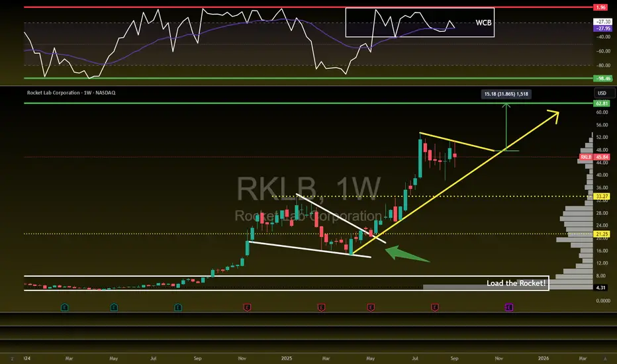Select the 'Load the Rocket!' text annotation
This screenshot has height=364, width=617.
516,283
